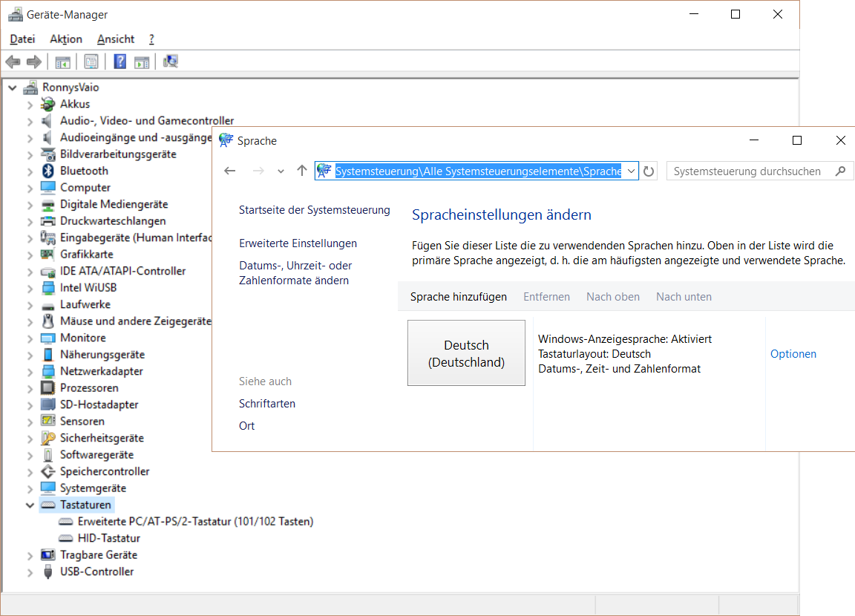Go to Startseite der Systemsteuerung

pyautogui.click(x=315, y=210)
